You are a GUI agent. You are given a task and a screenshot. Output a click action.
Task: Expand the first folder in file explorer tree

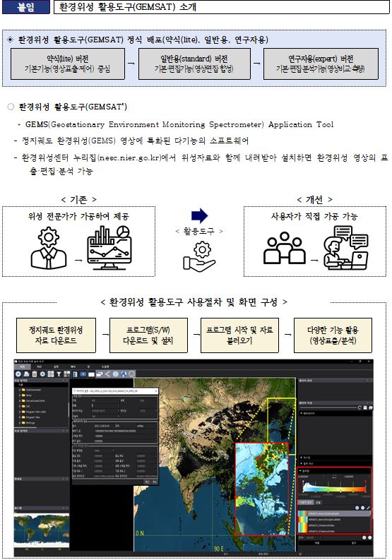click(x=20, y=390)
